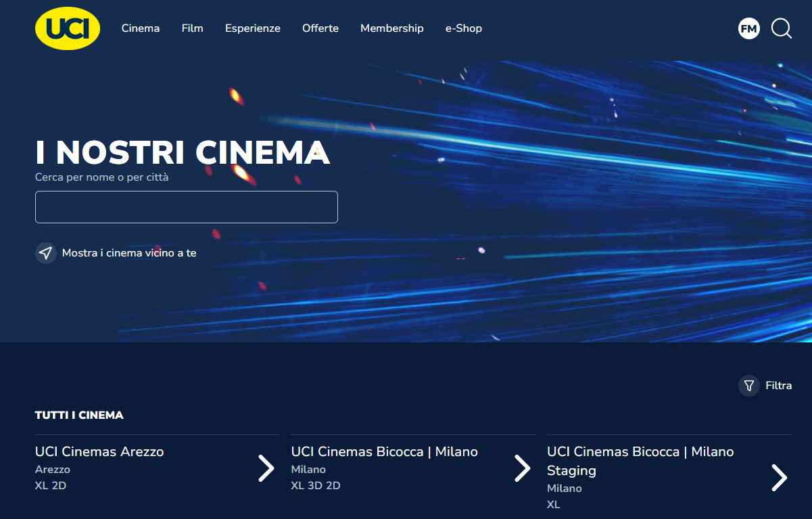
Task: Click the Filtra button label
Action: point(779,386)
